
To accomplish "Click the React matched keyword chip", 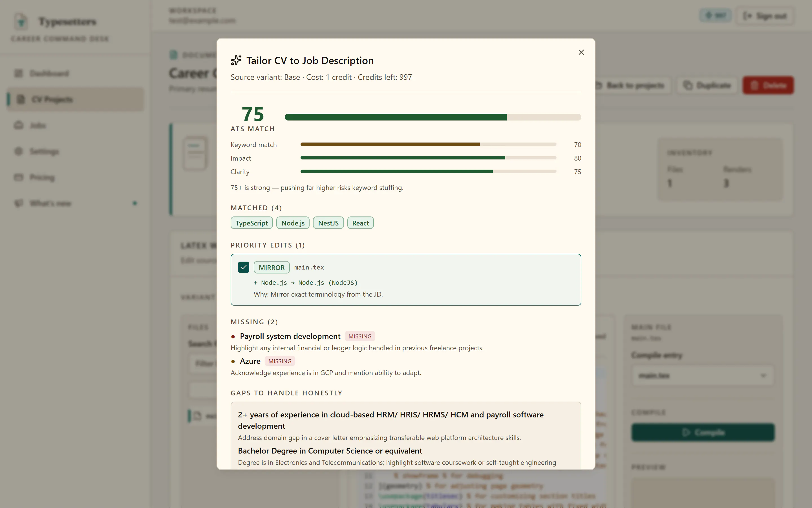I will click(x=360, y=223).
